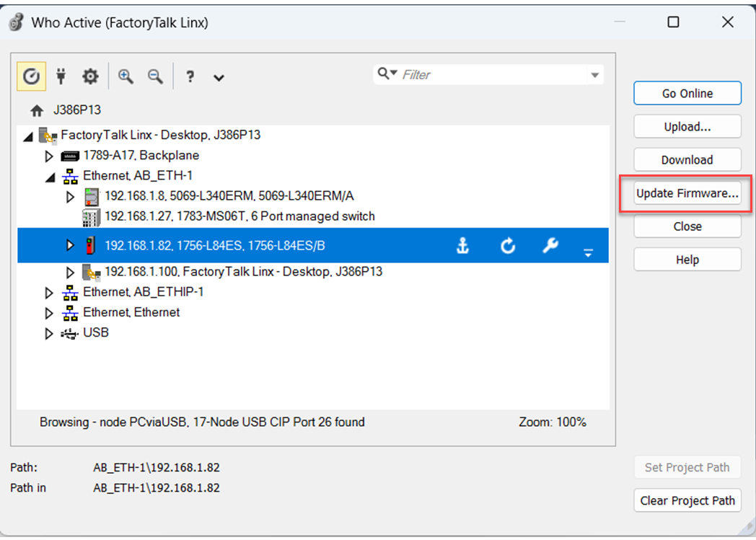Image resolution: width=756 pixels, height=540 pixels.
Task: Click the Set Project Path button
Action: pos(687,467)
